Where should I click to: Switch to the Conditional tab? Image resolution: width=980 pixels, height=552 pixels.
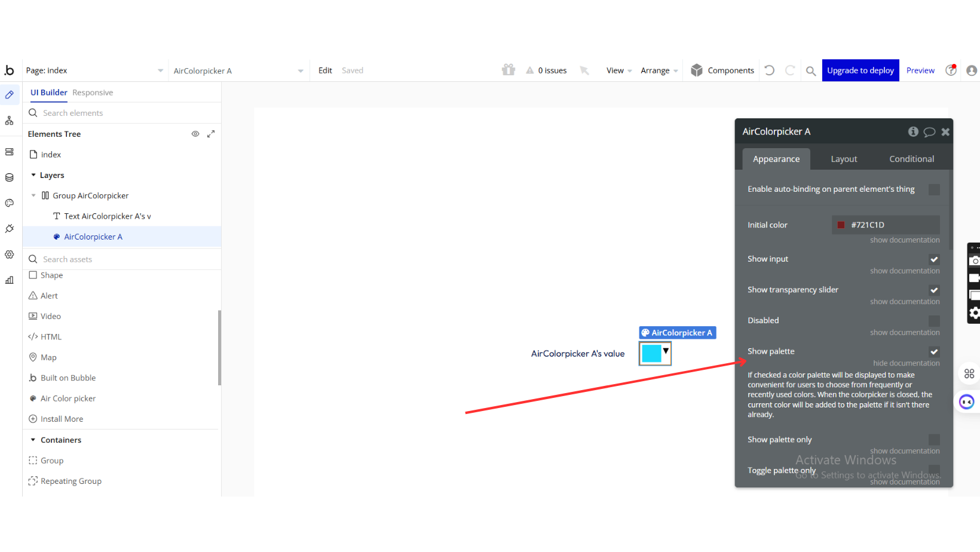tap(911, 159)
